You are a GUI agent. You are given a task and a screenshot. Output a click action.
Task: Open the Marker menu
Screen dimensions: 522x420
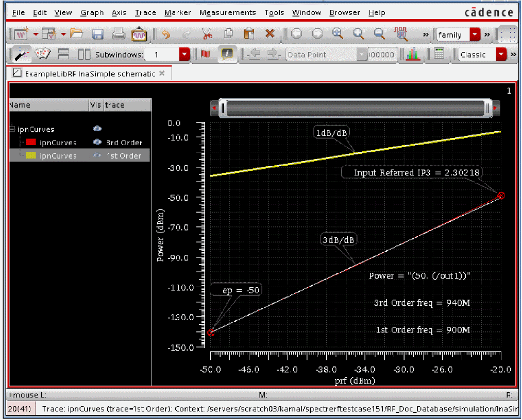click(178, 12)
